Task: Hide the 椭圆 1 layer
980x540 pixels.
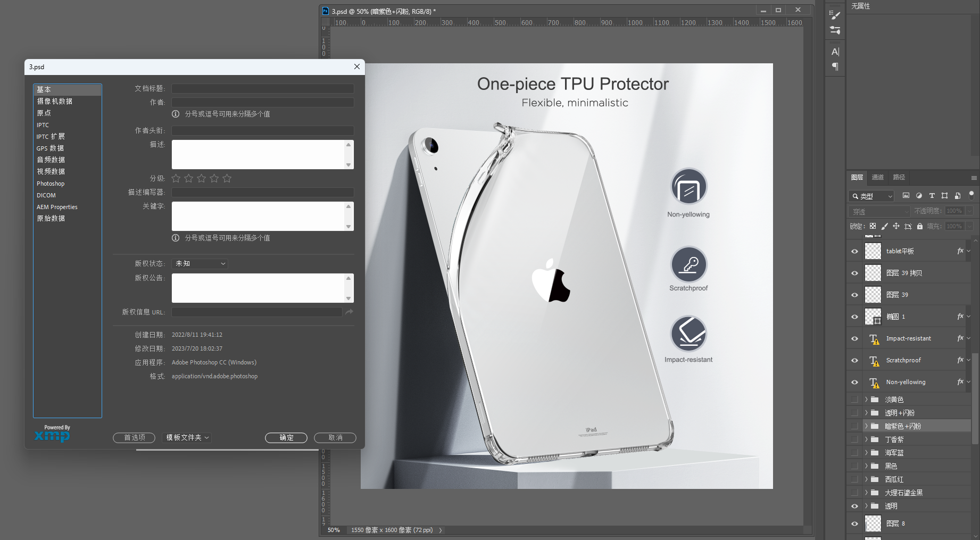Action: pyautogui.click(x=854, y=317)
